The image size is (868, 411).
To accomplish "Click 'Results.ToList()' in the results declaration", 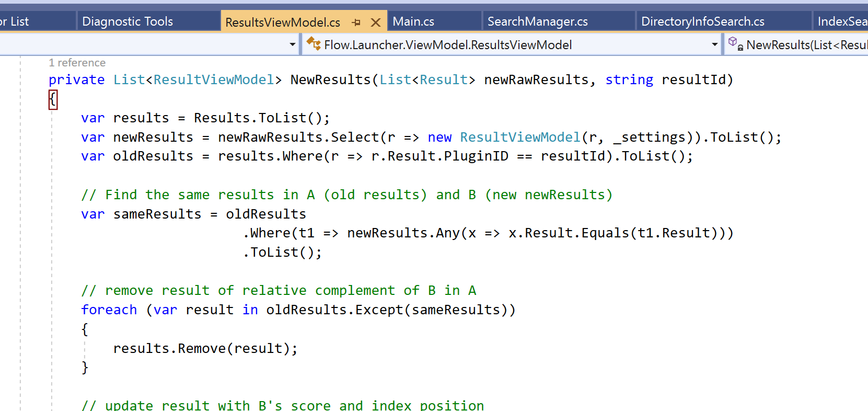I will coord(258,118).
